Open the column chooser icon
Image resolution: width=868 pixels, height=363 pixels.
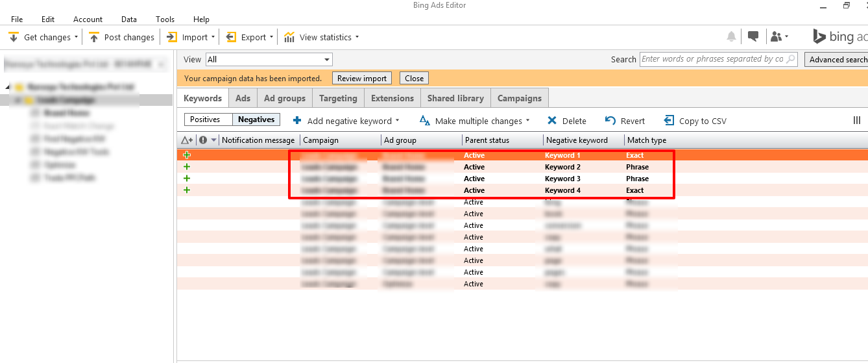(x=857, y=120)
